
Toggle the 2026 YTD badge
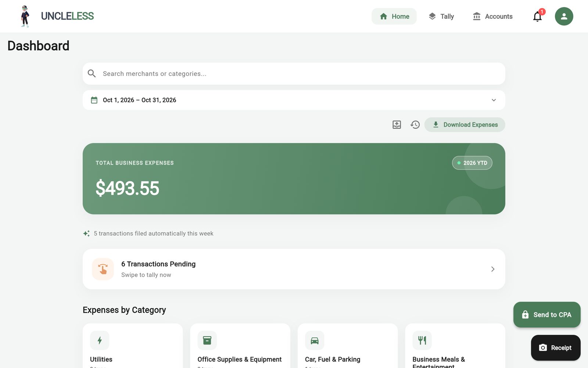pos(472,163)
